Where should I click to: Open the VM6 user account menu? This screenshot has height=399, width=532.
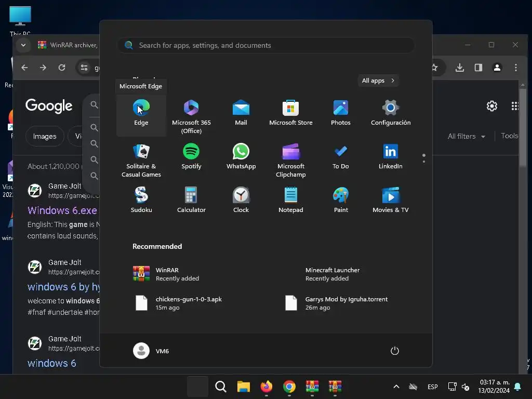[151, 351]
